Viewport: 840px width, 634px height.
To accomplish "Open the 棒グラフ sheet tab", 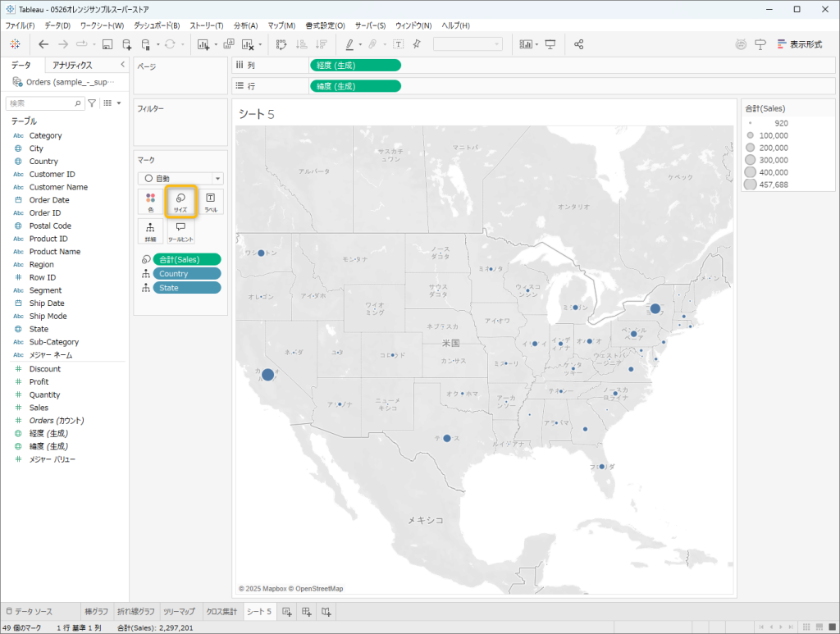I will click(x=96, y=612).
